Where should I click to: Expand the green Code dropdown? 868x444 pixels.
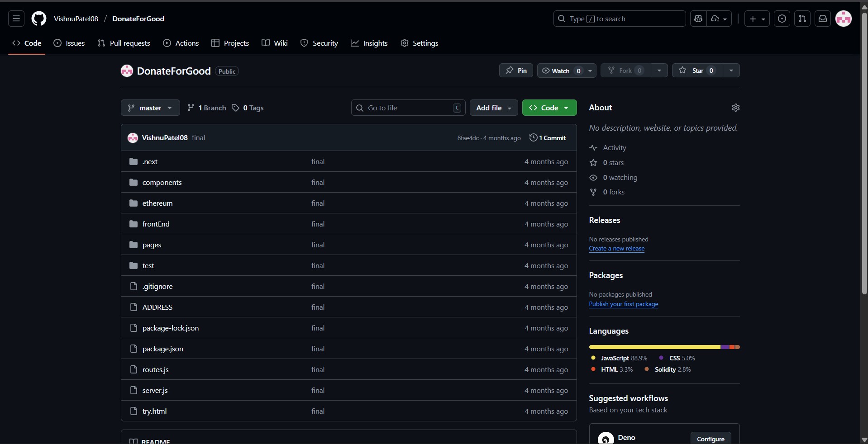[x=549, y=108]
